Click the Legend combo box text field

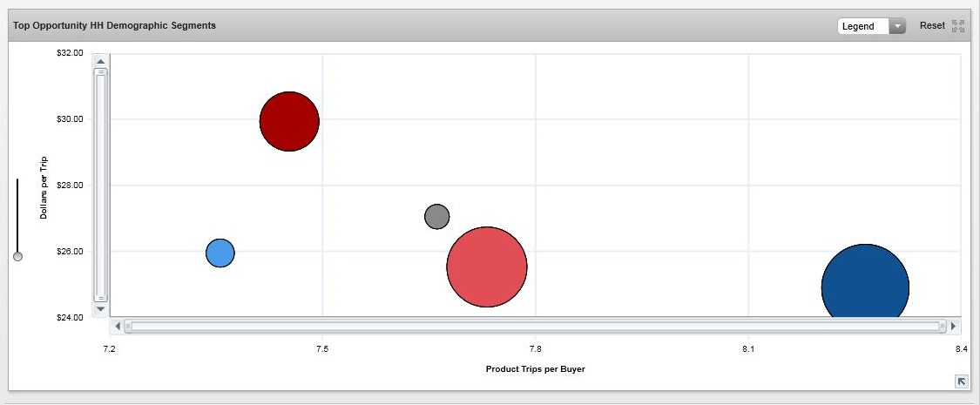click(x=862, y=26)
